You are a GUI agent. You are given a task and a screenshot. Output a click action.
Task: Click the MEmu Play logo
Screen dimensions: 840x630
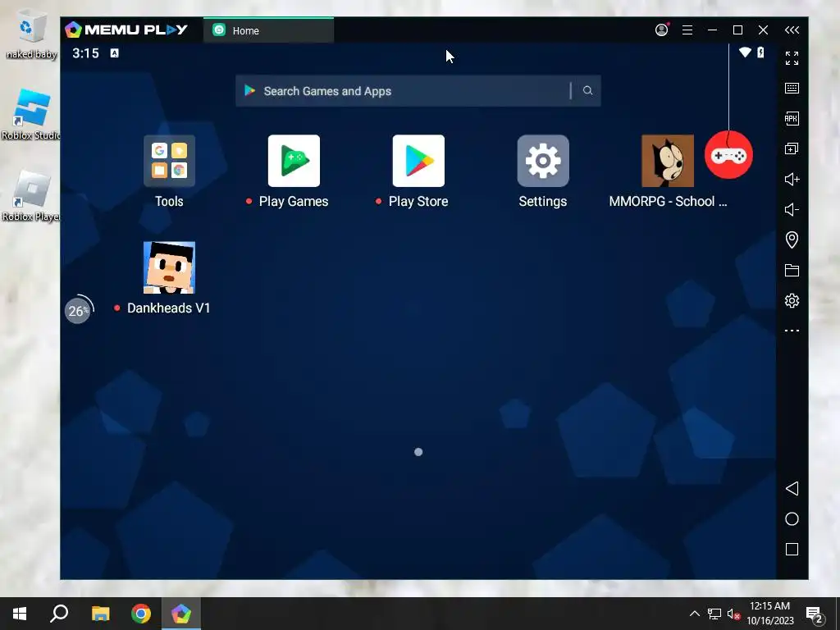tap(126, 30)
